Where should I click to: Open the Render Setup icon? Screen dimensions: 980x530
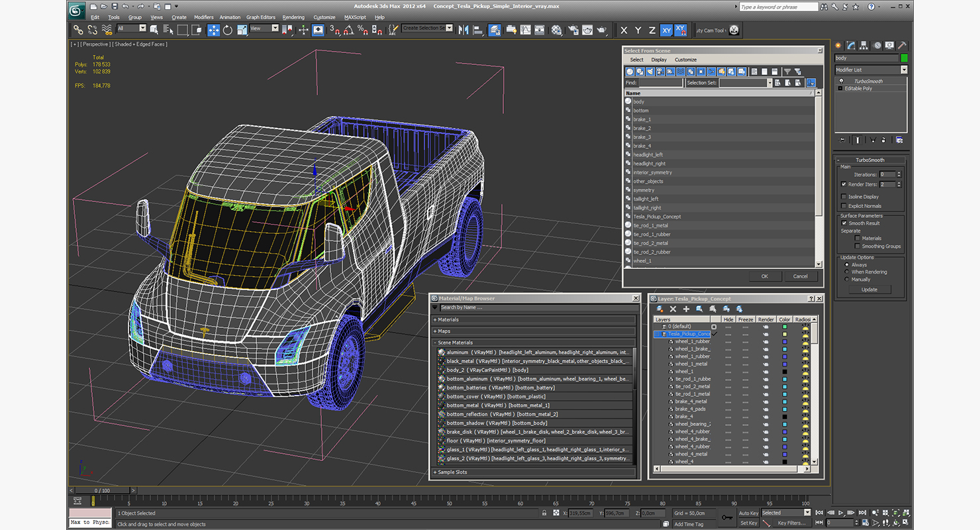click(572, 30)
